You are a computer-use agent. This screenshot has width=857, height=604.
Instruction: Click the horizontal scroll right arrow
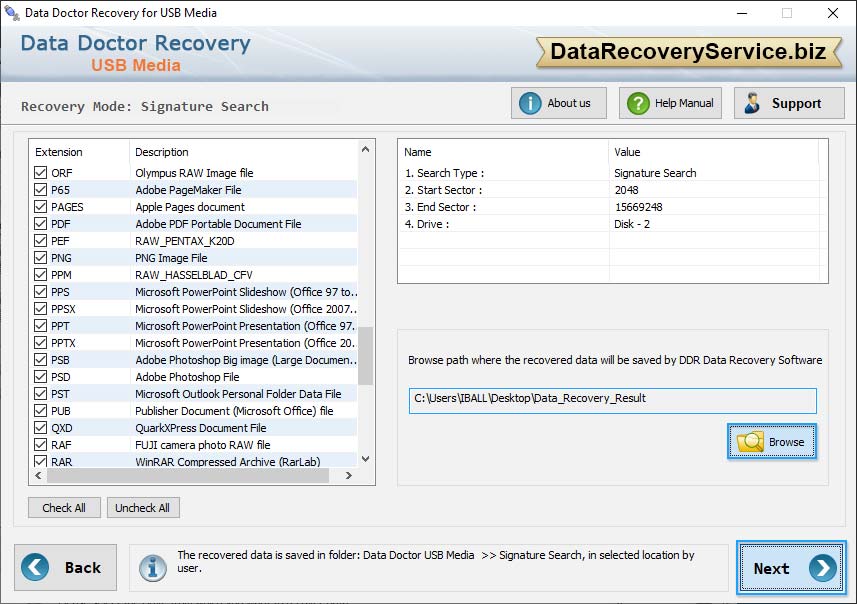(x=349, y=476)
